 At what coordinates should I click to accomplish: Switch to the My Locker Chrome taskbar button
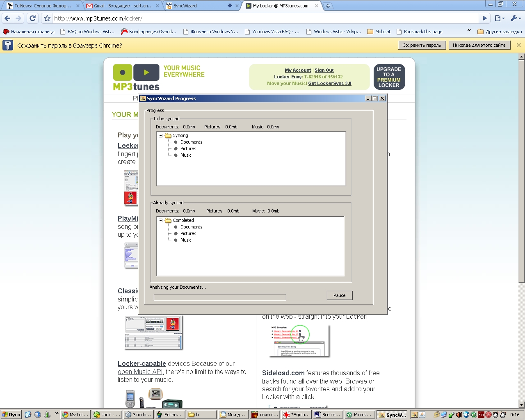75,415
